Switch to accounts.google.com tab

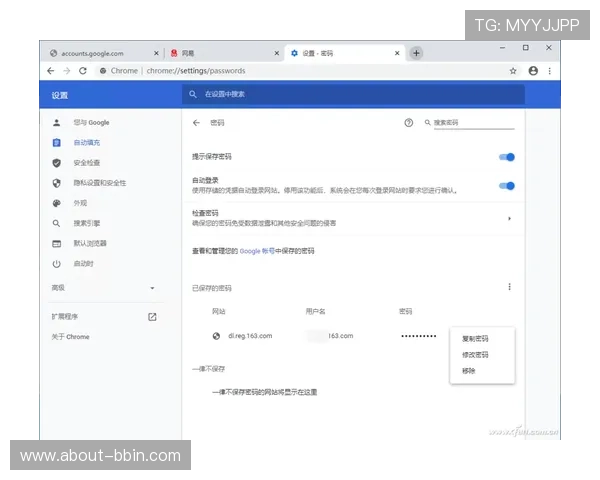(92, 53)
